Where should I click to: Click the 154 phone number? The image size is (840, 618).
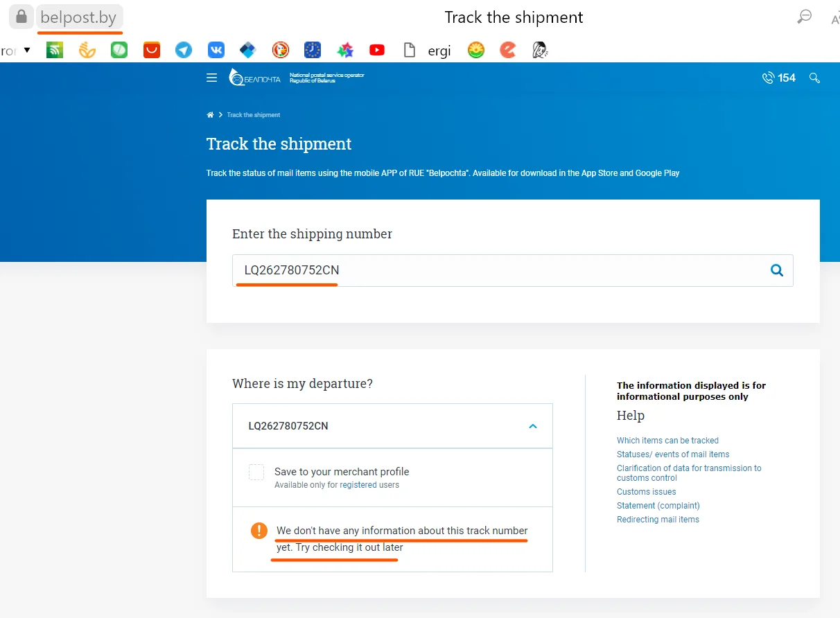coord(787,78)
